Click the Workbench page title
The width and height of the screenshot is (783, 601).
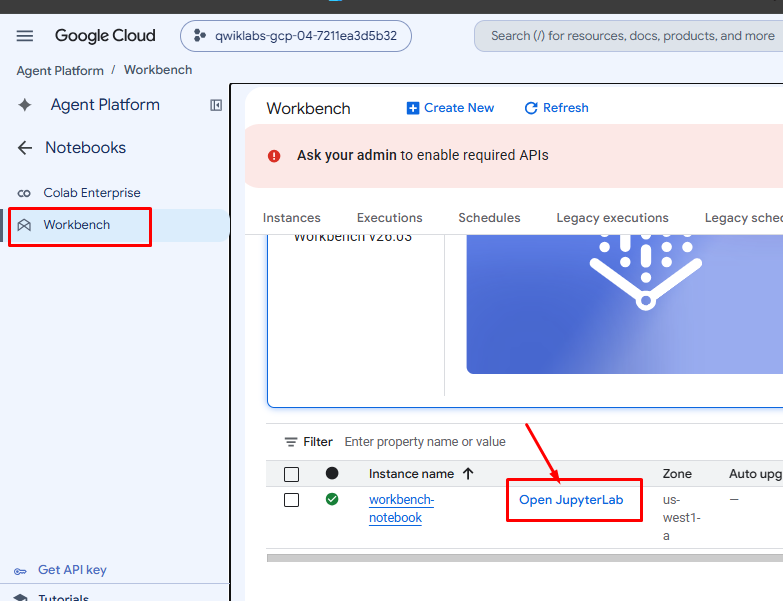[x=309, y=108]
